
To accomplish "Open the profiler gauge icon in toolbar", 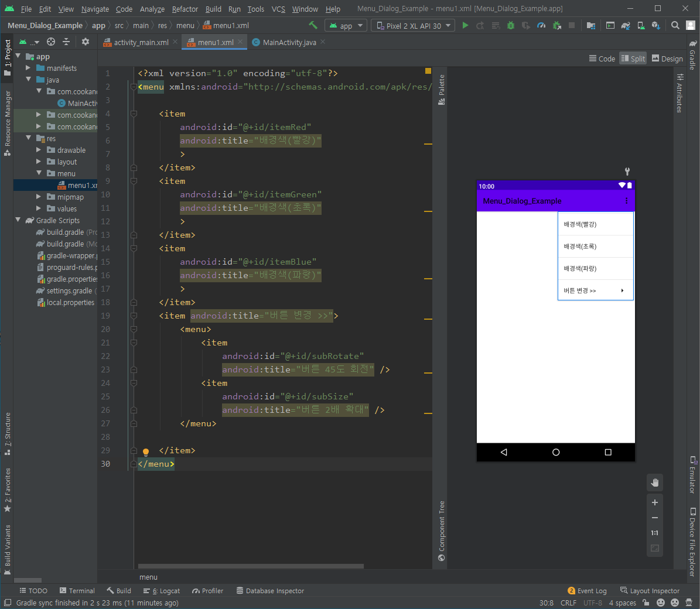I will coord(541,25).
